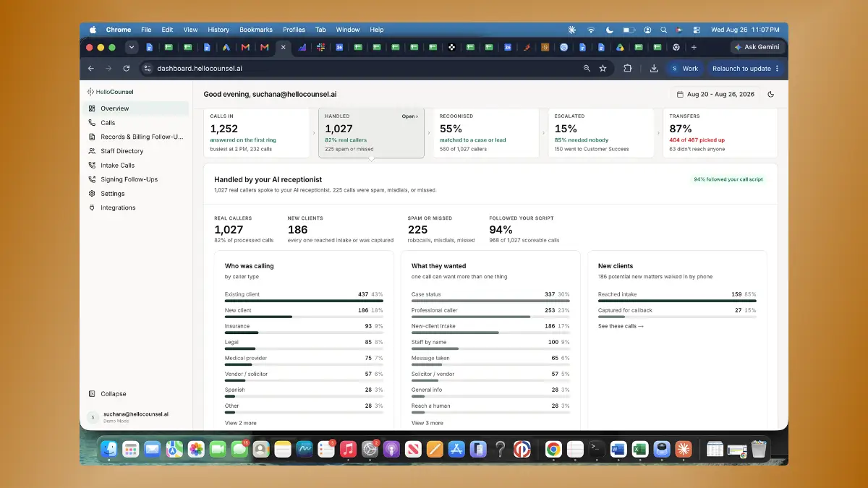
Task: Open Signing Follow-Ups in sidebar
Action: pyautogui.click(x=136, y=179)
